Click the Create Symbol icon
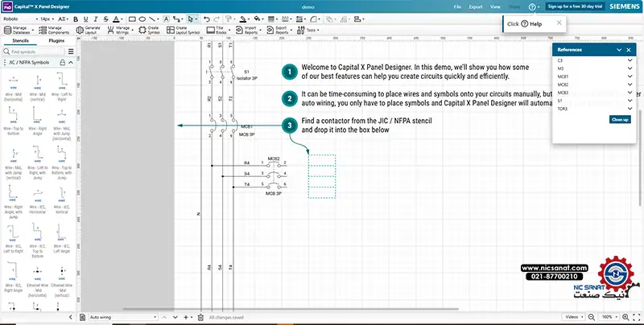Viewport: 644px width, 325px height. coord(147,29)
